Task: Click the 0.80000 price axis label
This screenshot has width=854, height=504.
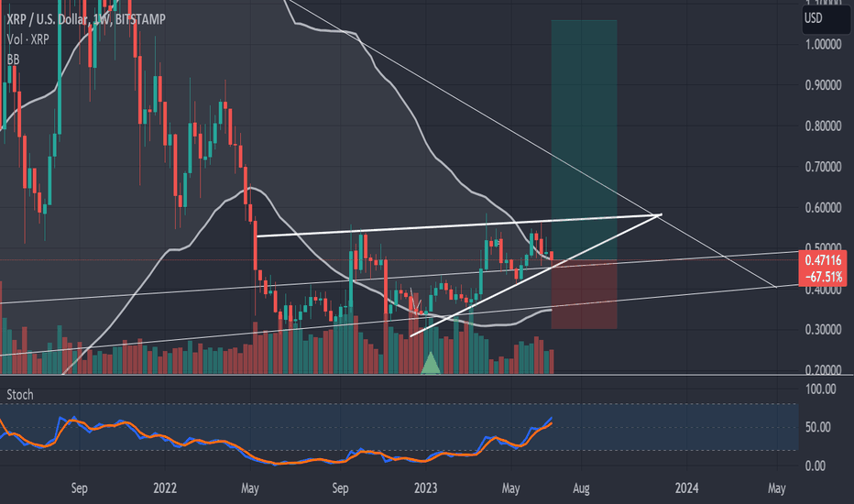Action: click(x=823, y=126)
